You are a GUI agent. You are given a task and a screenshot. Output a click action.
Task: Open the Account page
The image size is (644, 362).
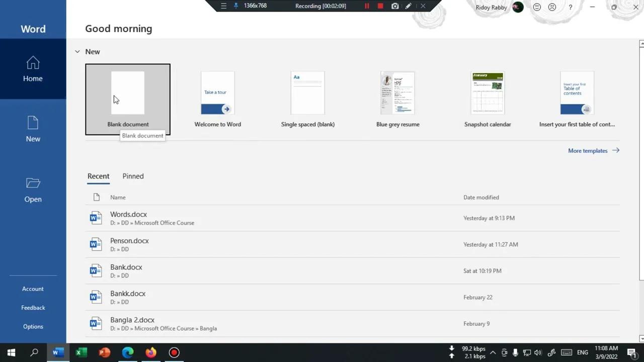click(x=33, y=289)
